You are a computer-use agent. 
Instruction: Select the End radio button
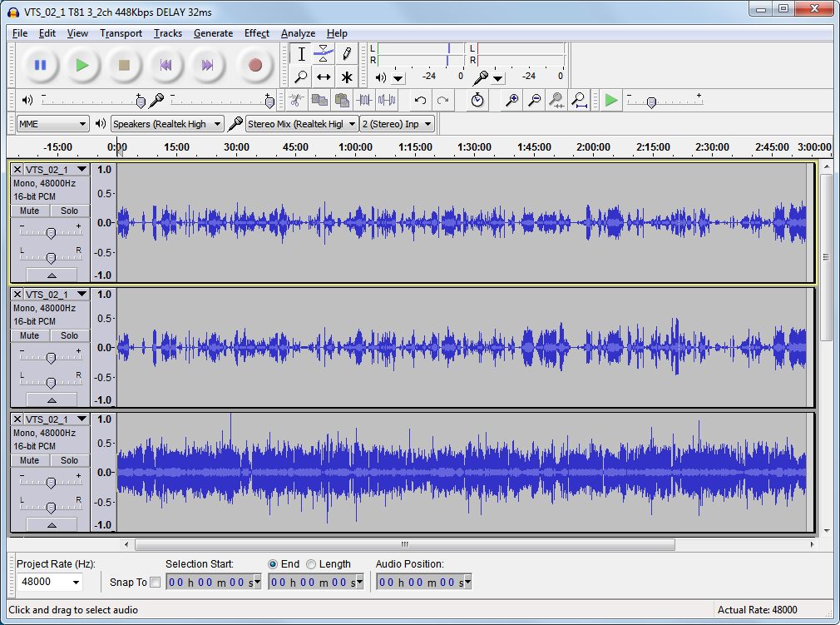tap(273, 564)
